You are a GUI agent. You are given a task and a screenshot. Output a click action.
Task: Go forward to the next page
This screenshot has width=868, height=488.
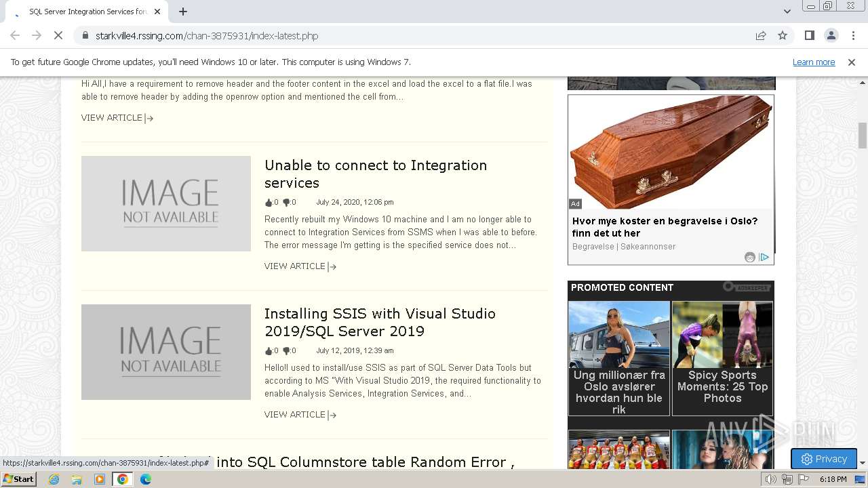click(37, 35)
